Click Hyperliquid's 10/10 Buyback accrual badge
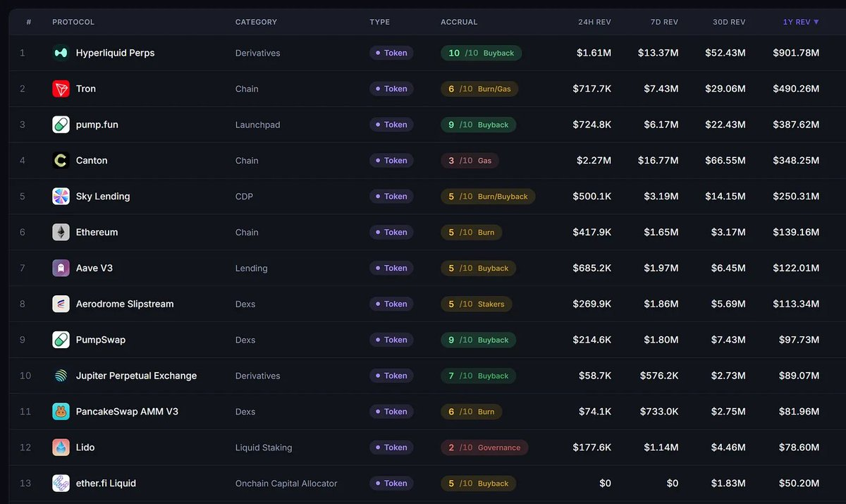The height and width of the screenshot is (504, 846). click(x=481, y=53)
